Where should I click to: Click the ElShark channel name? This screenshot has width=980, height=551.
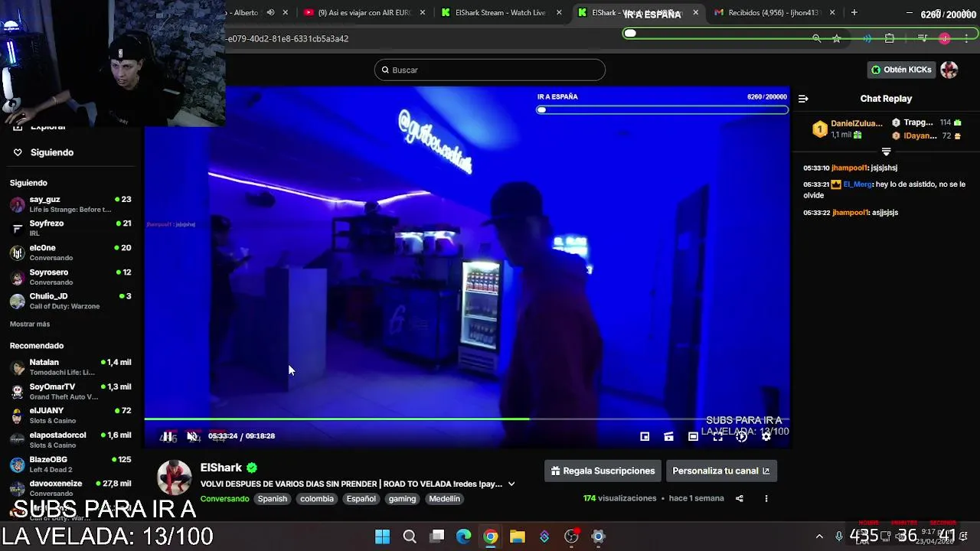[221, 468]
